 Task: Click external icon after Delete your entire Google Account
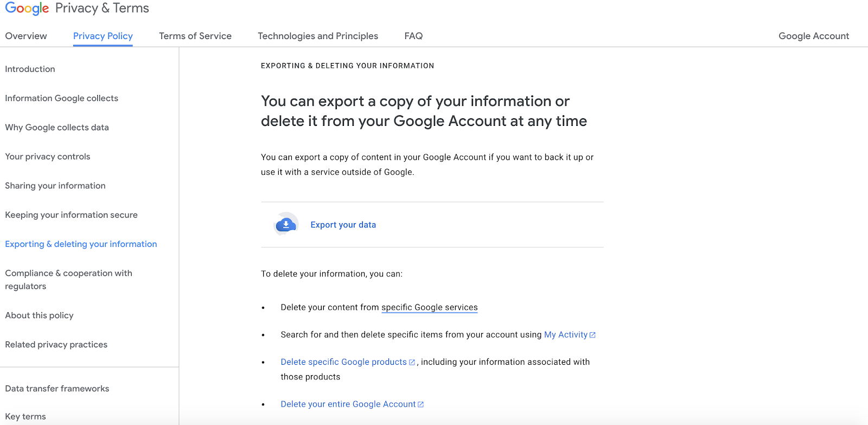421,404
